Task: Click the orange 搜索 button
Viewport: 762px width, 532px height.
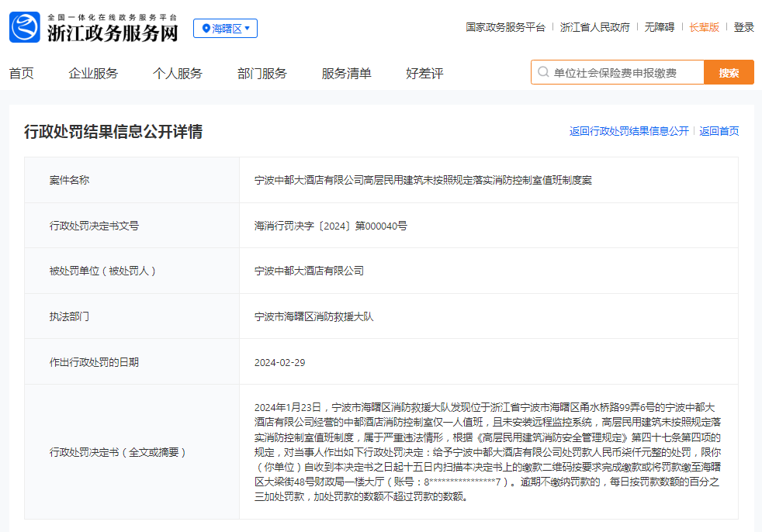Action: pyautogui.click(x=729, y=72)
